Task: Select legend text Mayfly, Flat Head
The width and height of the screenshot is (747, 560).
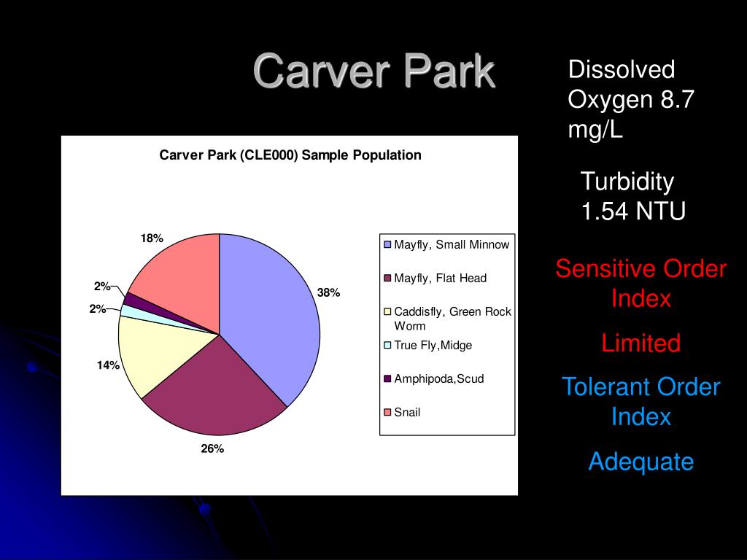Action: point(440,278)
